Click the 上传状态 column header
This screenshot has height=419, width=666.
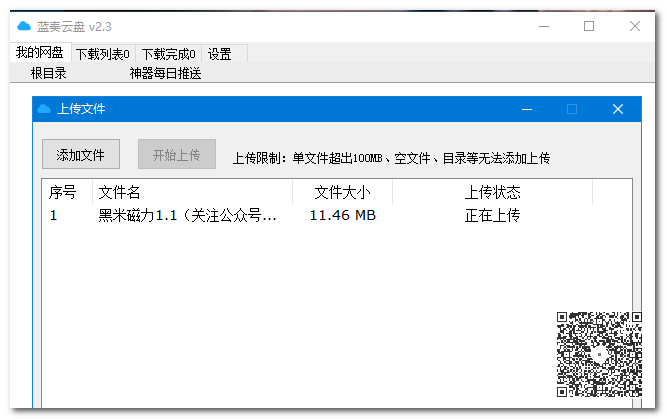pyautogui.click(x=492, y=193)
